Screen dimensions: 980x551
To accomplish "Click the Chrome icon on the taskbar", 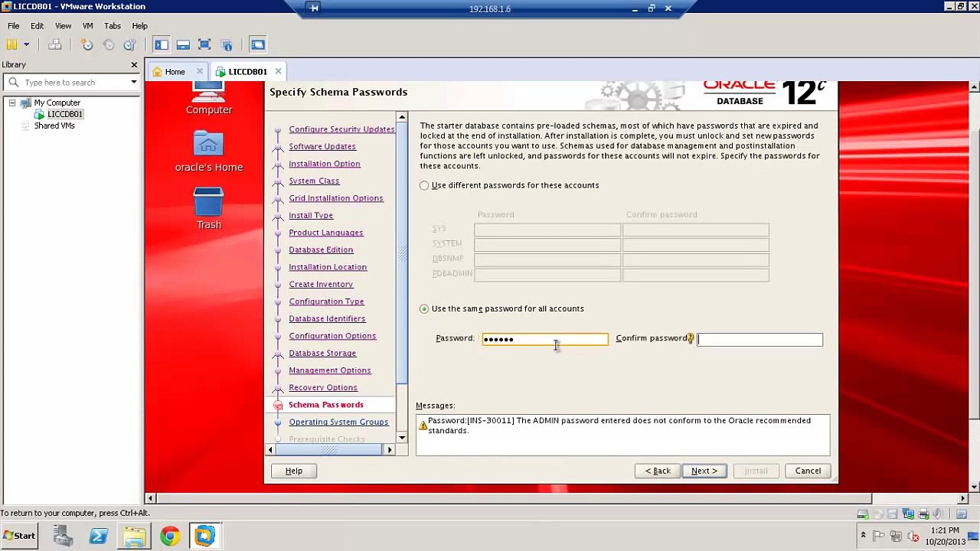I will (x=170, y=536).
